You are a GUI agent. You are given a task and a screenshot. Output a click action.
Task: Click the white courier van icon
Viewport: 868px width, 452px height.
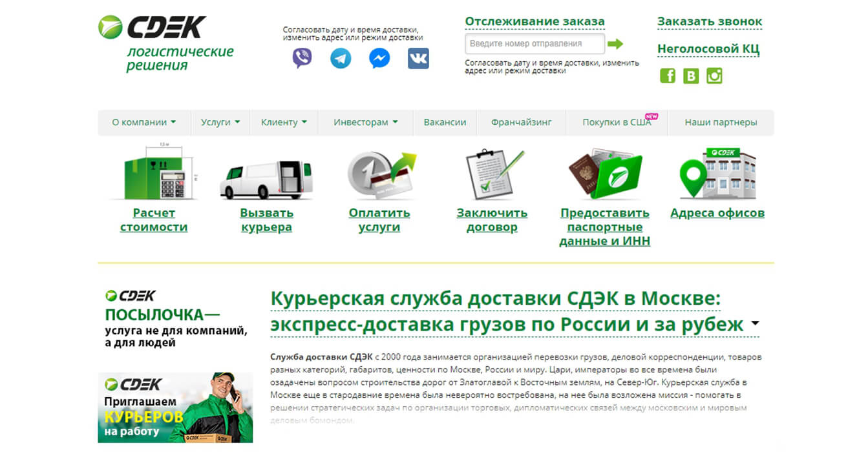(266, 179)
